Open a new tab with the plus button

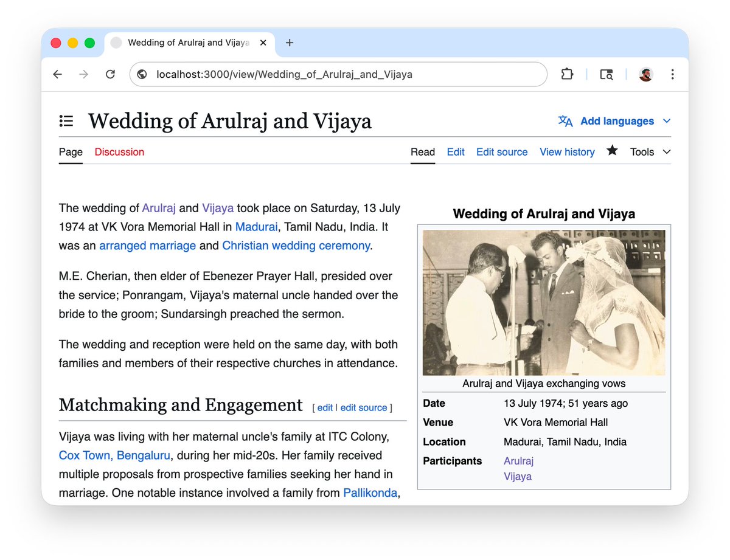pos(290,43)
